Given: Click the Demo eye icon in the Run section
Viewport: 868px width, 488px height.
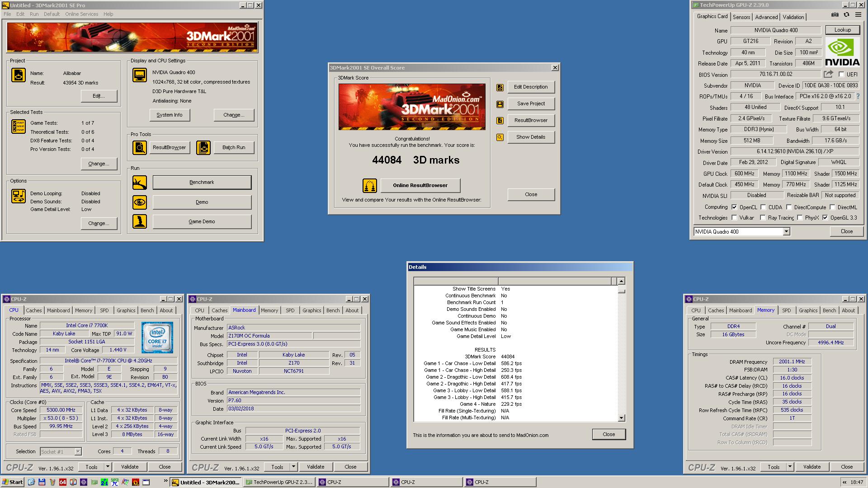Looking at the screenshot, I should (140, 202).
